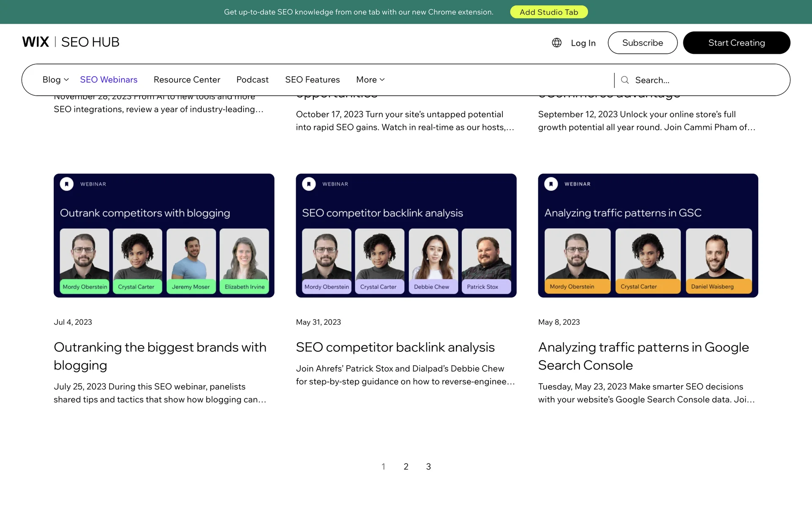
Task: Open the Podcast menu item
Action: pos(252,80)
